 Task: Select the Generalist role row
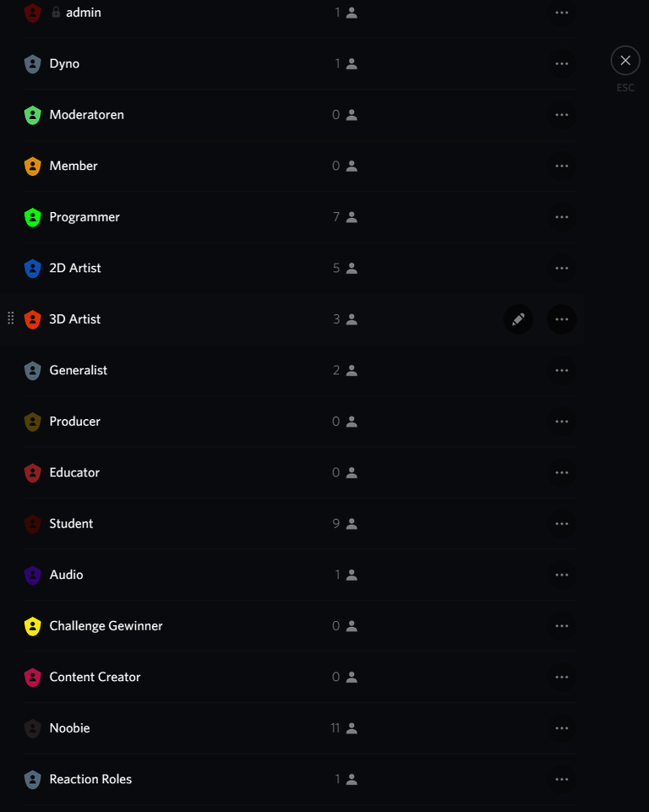point(79,370)
